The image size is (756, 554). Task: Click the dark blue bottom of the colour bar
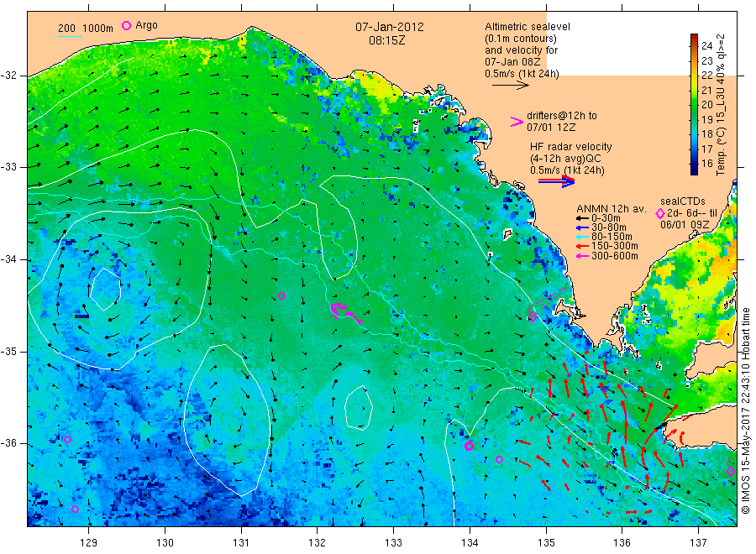694,170
